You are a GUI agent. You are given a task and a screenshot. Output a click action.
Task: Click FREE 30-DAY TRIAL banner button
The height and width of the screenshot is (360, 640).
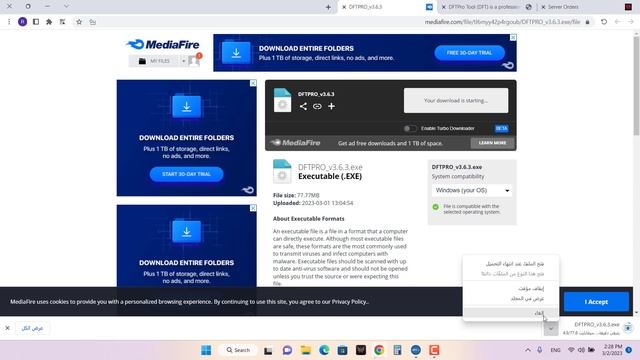469,53
